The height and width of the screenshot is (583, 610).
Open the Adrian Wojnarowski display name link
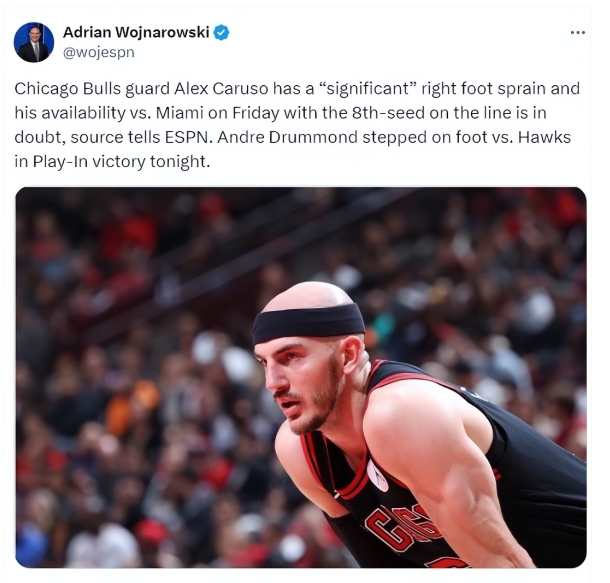136,33
